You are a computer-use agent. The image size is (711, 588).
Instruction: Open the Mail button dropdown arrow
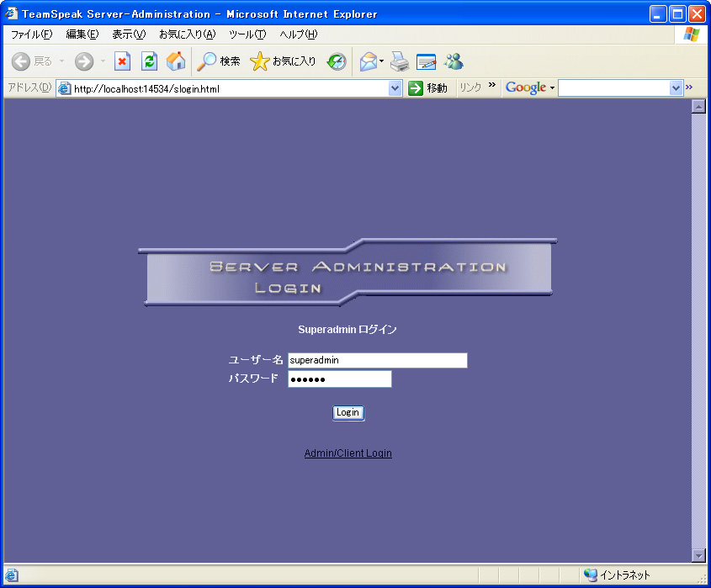tap(381, 61)
